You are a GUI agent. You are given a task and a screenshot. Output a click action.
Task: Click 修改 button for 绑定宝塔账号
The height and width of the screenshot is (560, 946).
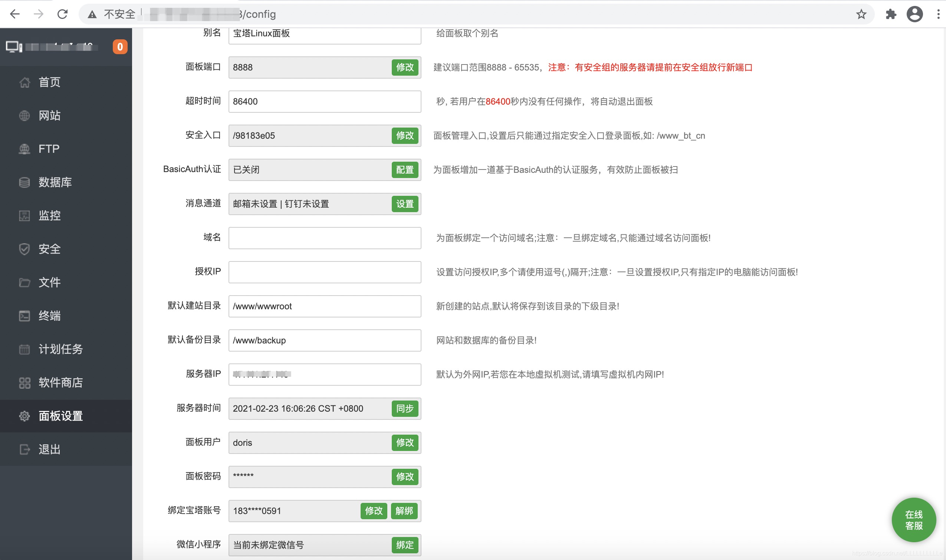(374, 511)
